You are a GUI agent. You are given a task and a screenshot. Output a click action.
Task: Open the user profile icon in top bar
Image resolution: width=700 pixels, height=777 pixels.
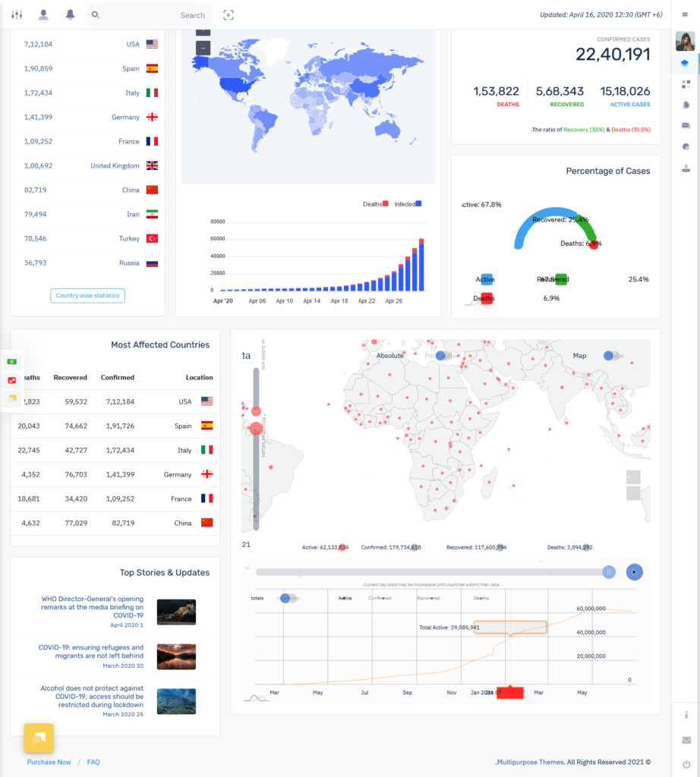click(x=43, y=15)
